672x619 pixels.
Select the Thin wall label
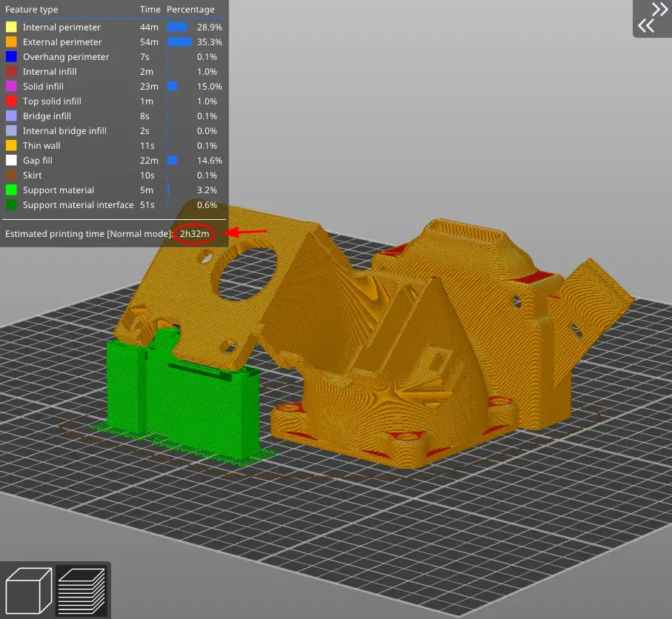41,145
